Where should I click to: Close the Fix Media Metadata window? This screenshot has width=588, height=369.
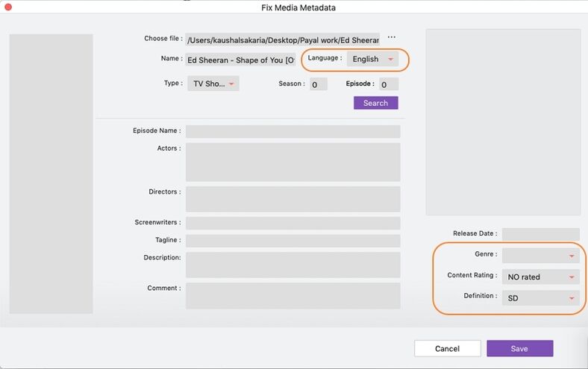(7, 8)
